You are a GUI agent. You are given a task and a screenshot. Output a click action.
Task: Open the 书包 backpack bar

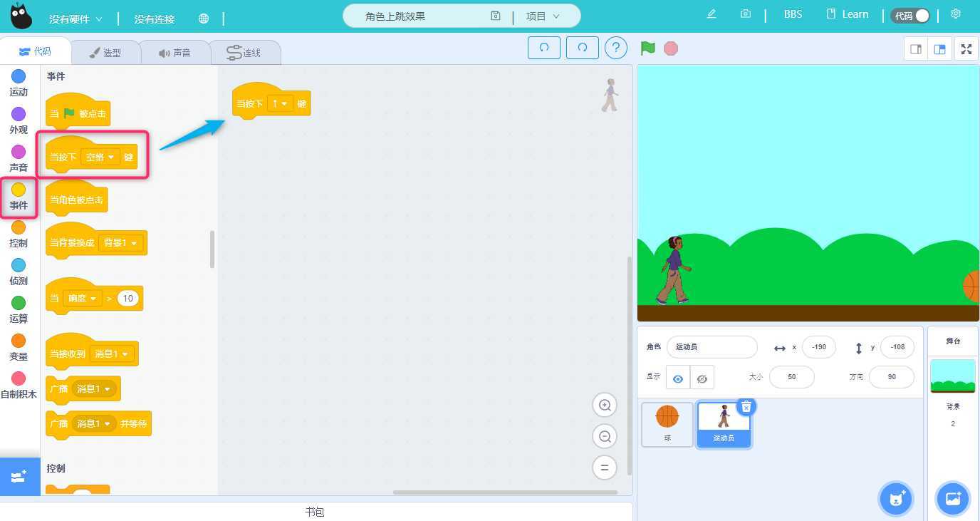click(316, 512)
